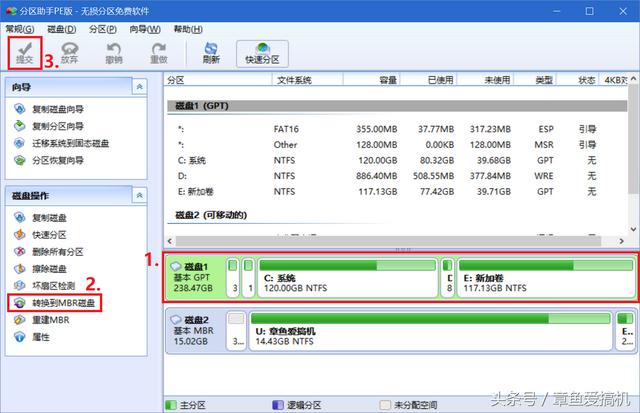The image size is (640, 413).
Task: Open the 迁移系统到固态磁盘 wizard
Action: coord(71,143)
